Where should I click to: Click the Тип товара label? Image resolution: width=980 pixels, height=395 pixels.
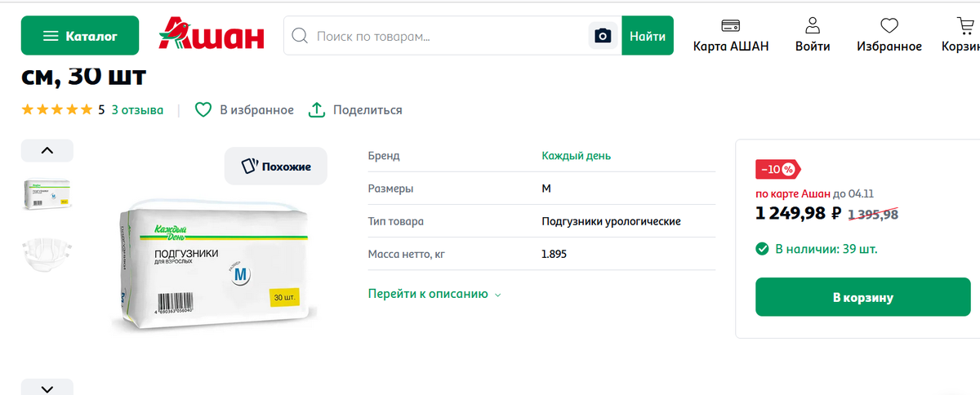pos(396,221)
